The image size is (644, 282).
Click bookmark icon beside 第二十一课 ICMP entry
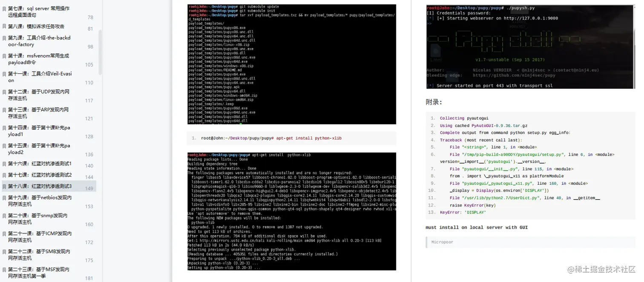(x=4, y=234)
